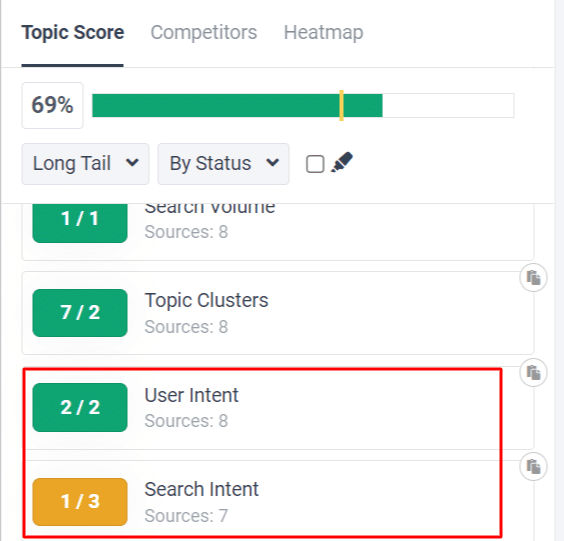The height and width of the screenshot is (541, 564).
Task: Click the yellow marker on the score bar
Action: [341, 105]
